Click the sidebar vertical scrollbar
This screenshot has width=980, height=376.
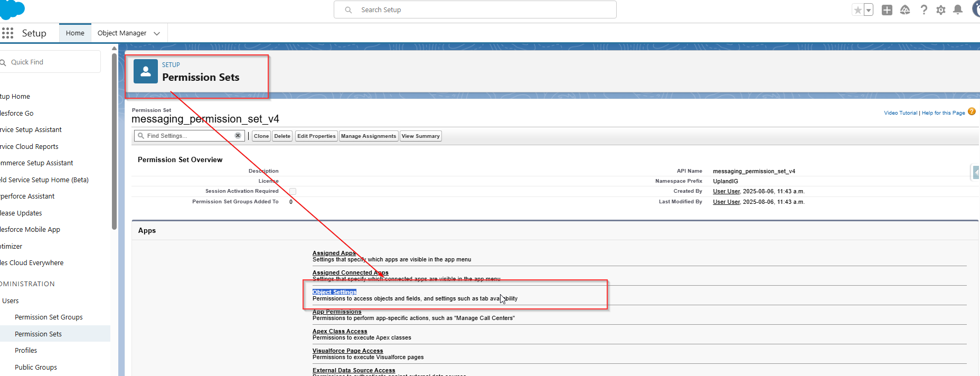(115, 143)
